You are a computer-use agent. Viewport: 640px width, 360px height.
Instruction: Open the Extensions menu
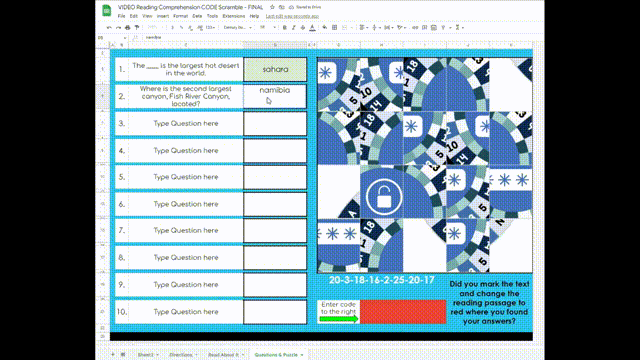pyautogui.click(x=233, y=16)
